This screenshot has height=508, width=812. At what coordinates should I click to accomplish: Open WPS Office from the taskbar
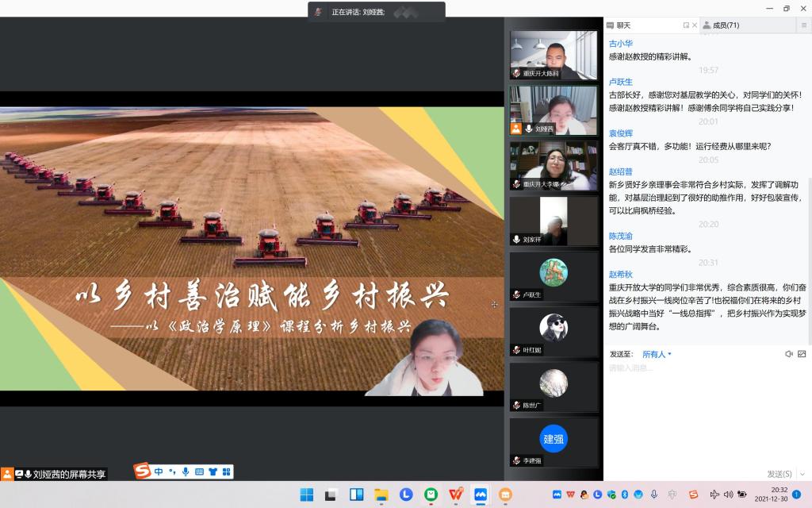[455, 495]
